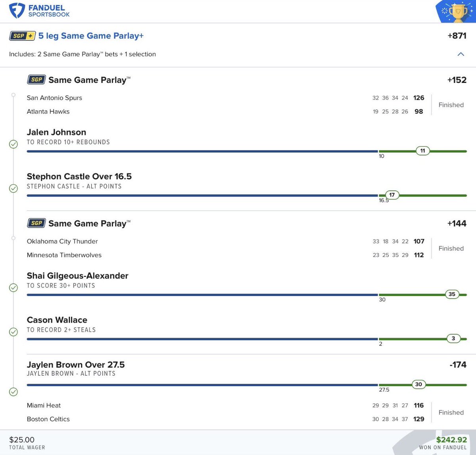The height and width of the screenshot is (455, 476).
Task: Open Minnesota Timberwolves team row
Action: tap(64, 255)
